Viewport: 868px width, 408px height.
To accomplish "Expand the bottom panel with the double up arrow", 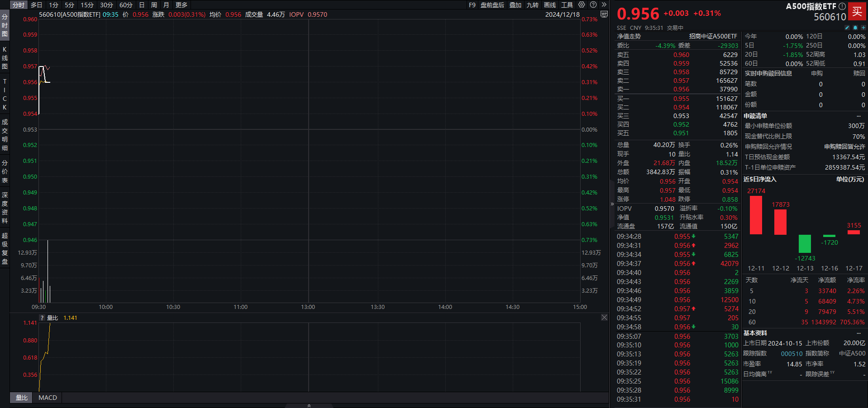I will [x=309, y=405].
